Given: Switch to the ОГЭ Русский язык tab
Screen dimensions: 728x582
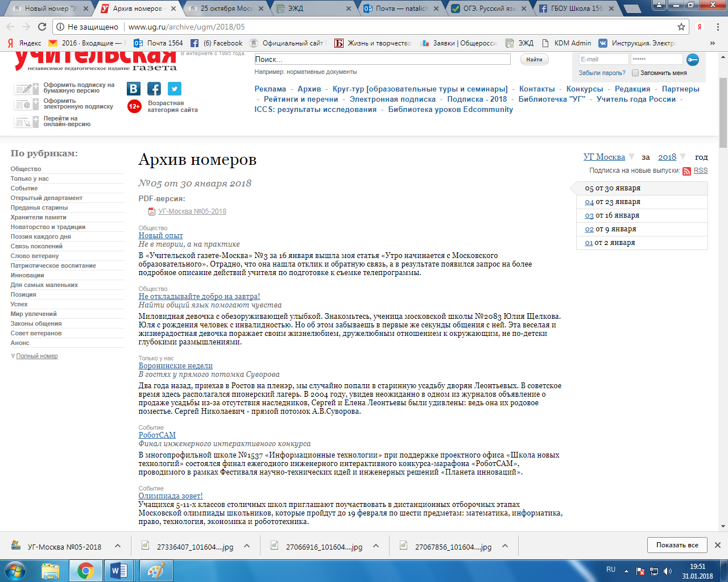Looking at the screenshot, I should click(x=489, y=9).
